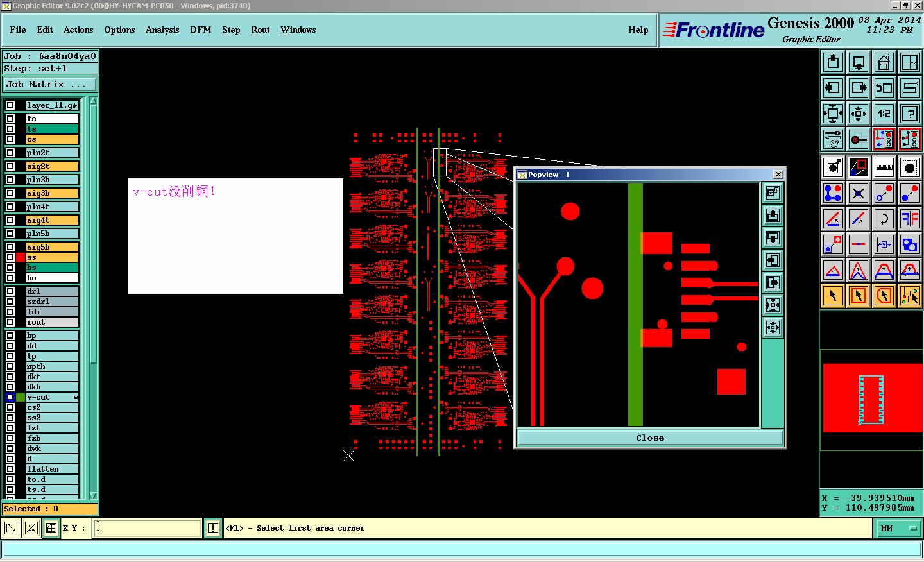Select the mpth layer name
The height and width of the screenshot is (562, 924).
53,366
